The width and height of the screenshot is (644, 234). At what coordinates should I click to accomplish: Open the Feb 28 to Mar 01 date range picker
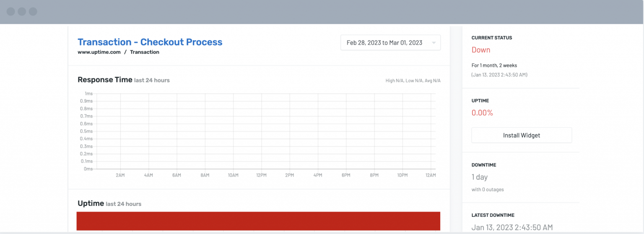pos(384,42)
